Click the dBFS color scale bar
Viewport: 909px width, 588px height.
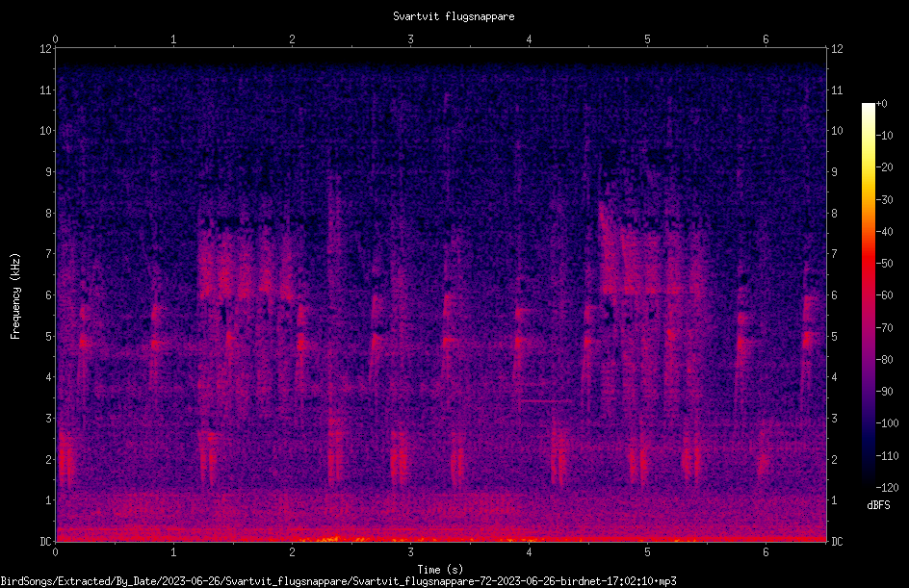click(x=868, y=295)
